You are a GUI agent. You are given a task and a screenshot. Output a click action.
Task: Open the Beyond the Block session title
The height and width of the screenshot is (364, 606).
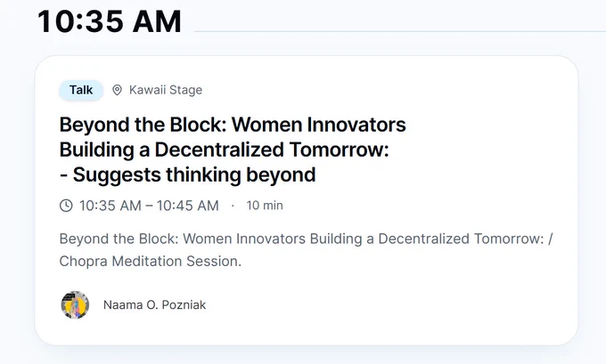point(233,150)
